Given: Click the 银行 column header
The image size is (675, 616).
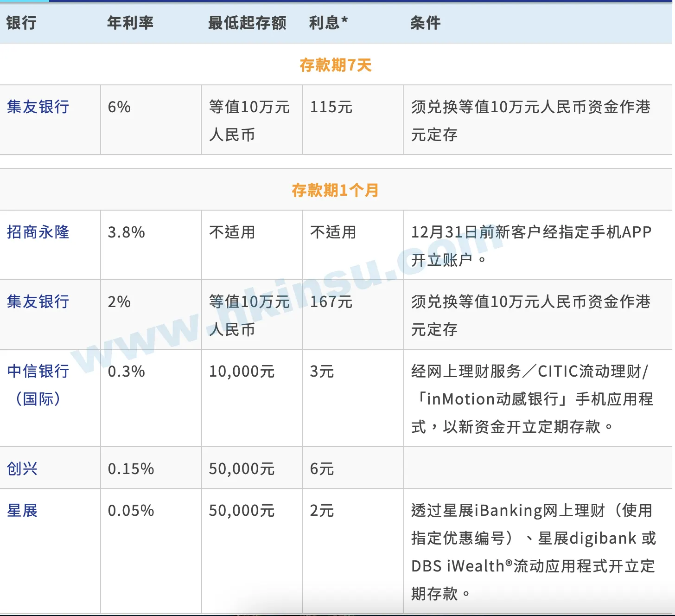Looking at the screenshot, I should click(x=21, y=23).
